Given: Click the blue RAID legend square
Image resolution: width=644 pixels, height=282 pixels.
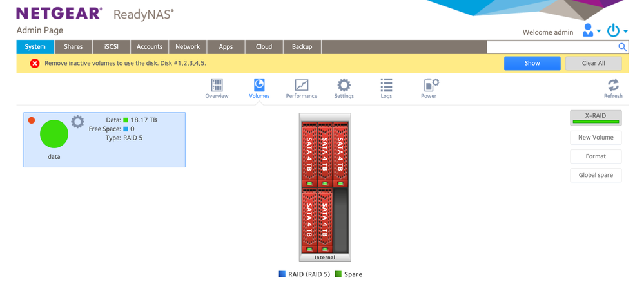Looking at the screenshot, I should tap(282, 274).
